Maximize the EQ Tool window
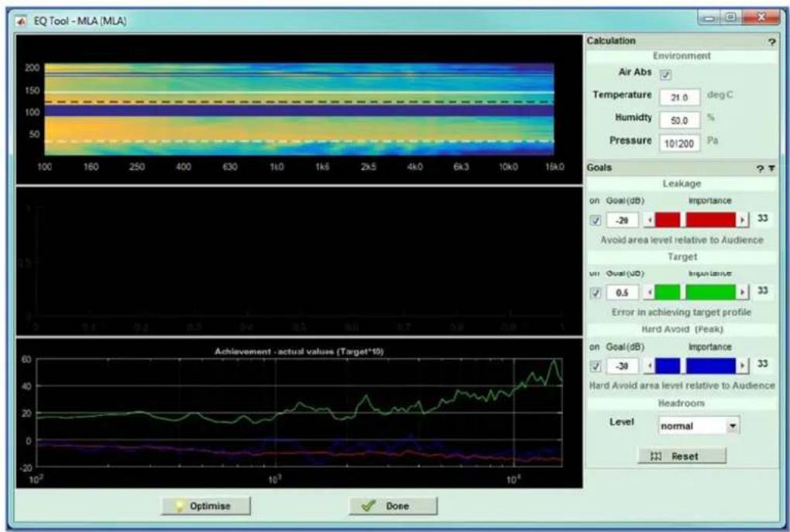Image resolution: width=790 pixels, height=532 pixels. 730,18
